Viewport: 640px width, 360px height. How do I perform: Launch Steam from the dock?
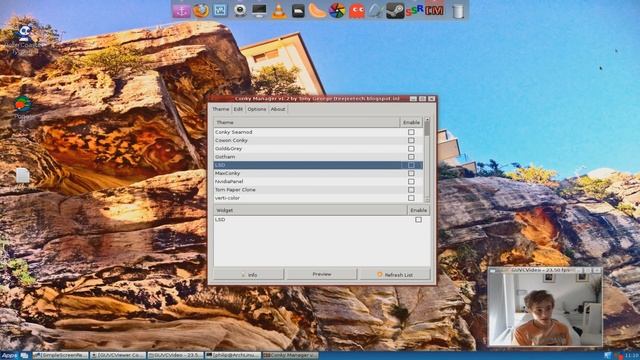point(395,11)
